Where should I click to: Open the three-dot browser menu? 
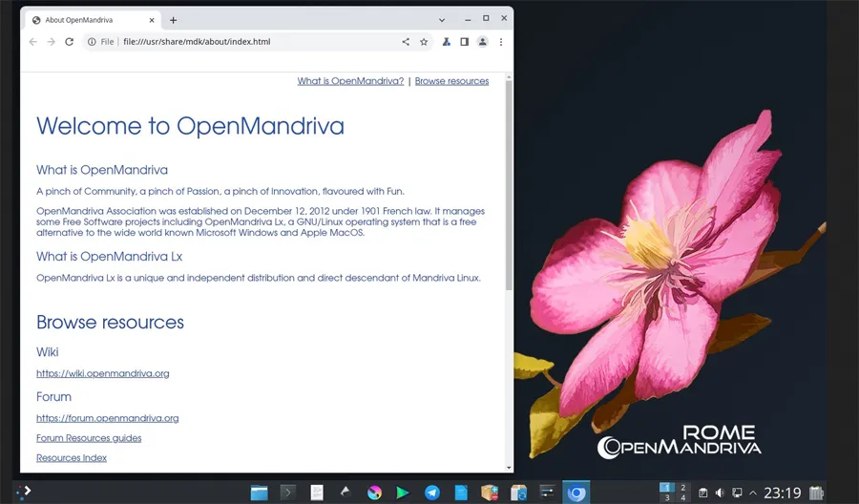(x=501, y=42)
